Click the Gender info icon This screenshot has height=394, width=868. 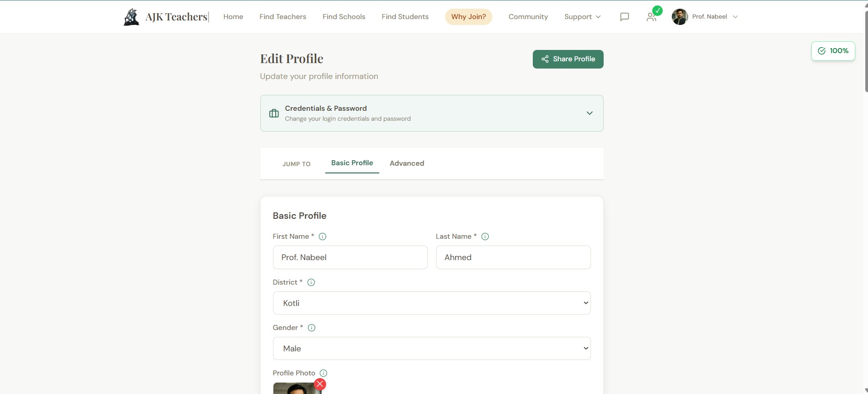point(312,328)
